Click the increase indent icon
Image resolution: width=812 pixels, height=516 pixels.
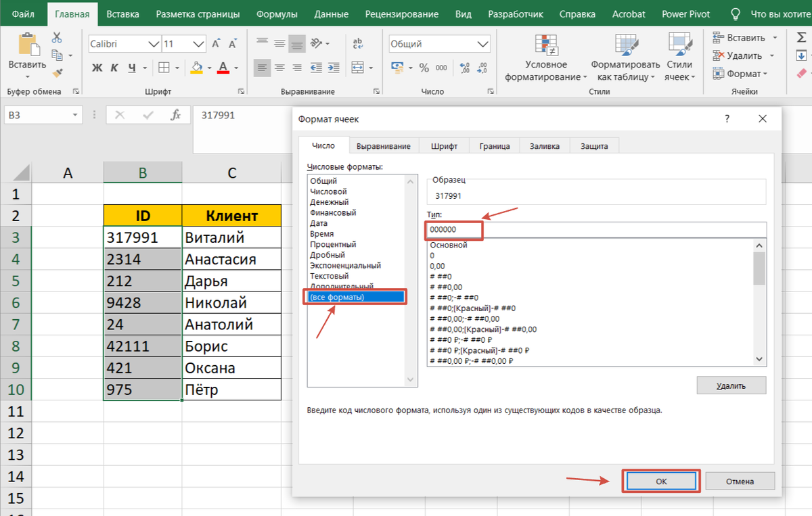pos(335,68)
